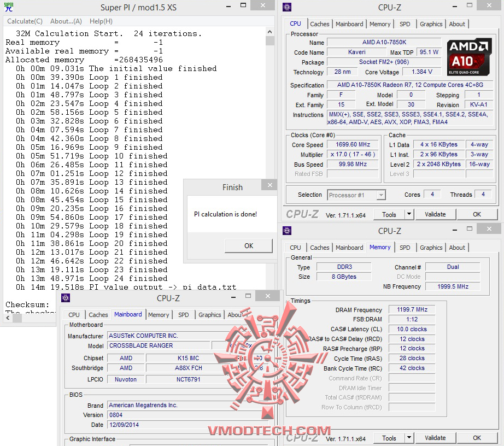Click Super PI vertical scrollbar up arrow
Screen dimensions: 504x446
269,32
